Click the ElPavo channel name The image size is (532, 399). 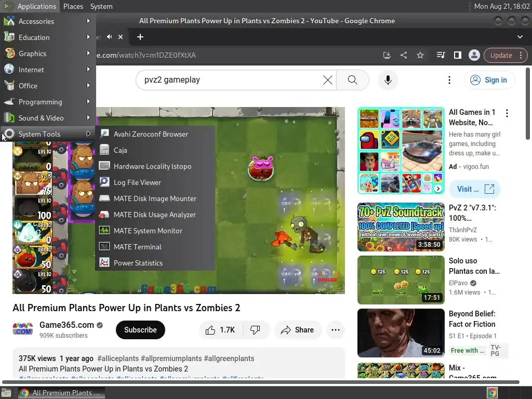[x=458, y=283]
